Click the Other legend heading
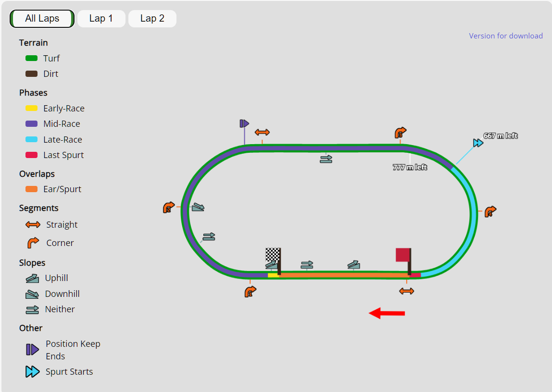 tap(31, 328)
